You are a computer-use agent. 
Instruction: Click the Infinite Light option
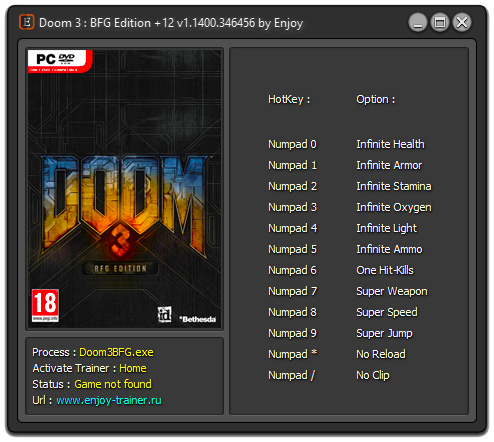tap(386, 228)
